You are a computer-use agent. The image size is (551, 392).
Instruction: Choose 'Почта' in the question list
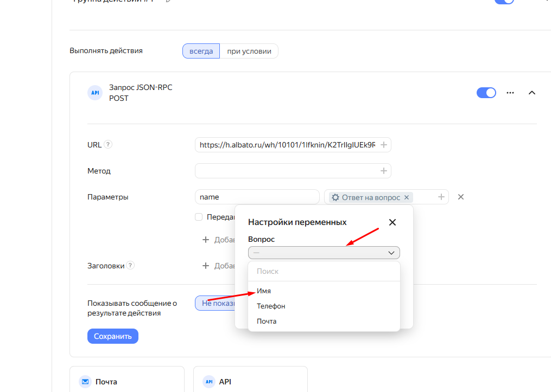[x=267, y=322]
